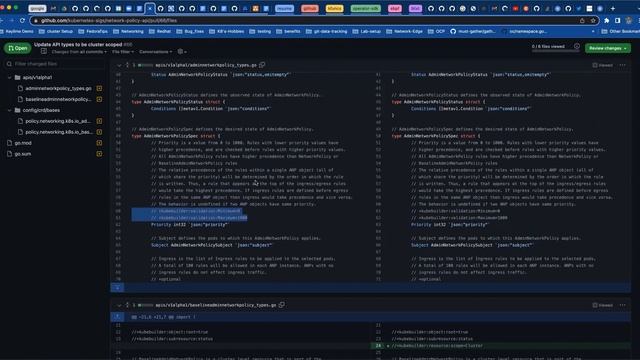
Task: Click the green Open pull request badge
Action: (18, 48)
